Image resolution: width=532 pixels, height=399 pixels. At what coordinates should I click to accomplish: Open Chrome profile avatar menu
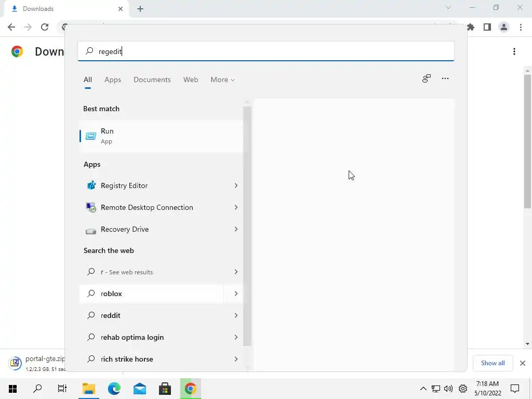504,27
